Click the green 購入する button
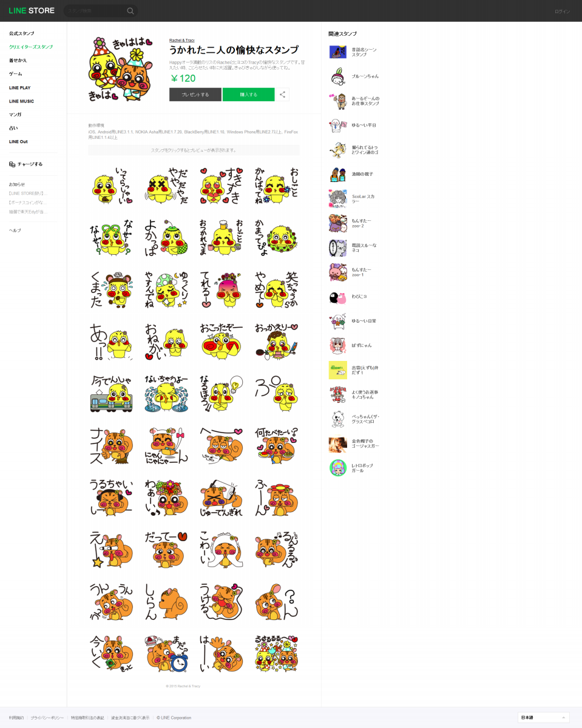The image size is (582, 728). click(248, 95)
